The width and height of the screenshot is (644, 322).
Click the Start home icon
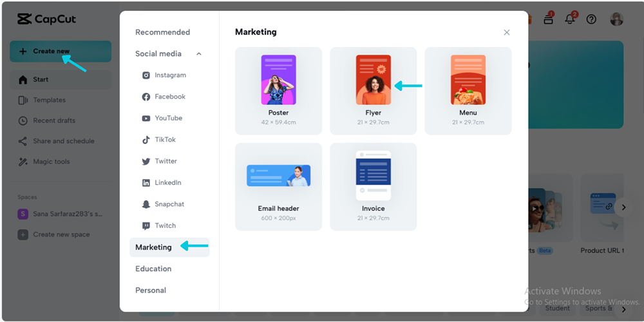pyautogui.click(x=23, y=80)
